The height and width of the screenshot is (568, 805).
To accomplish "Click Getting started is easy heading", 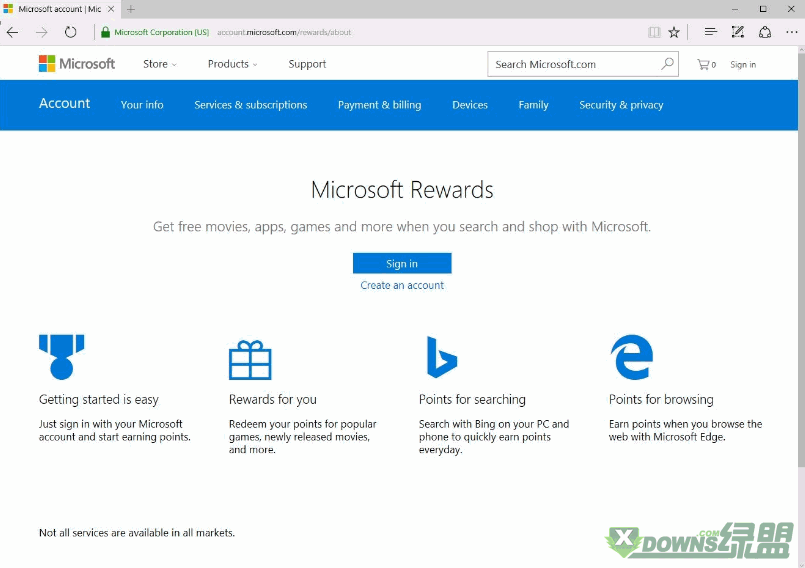I will click(99, 400).
